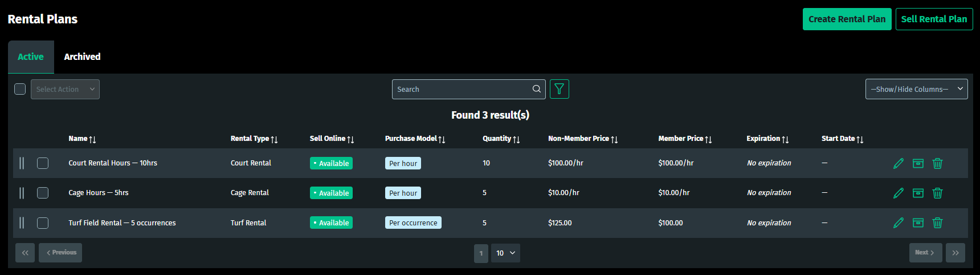Sort by Expiration column
The image size is (980, 275).
[x=785, y=139]
